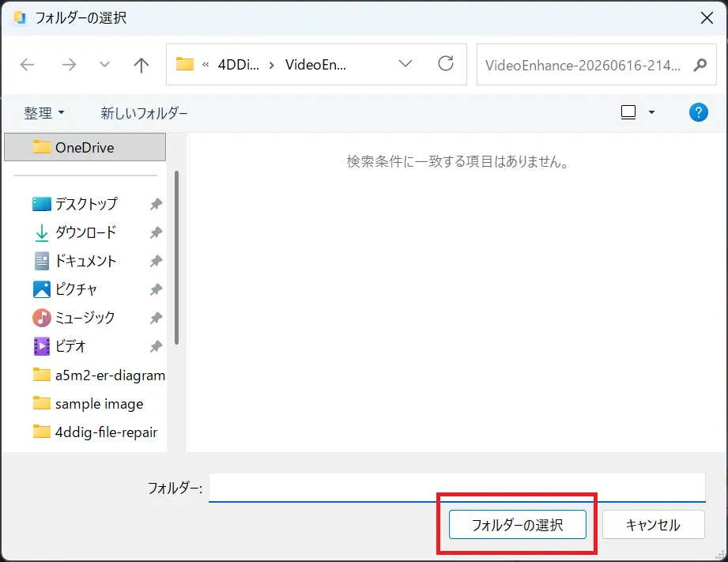Image resolution: width=728 pixels, height=562 pixels.
Task: Click the pin icon beside ドキュメント
Action: pyautogui.click(x=156, y=261)
